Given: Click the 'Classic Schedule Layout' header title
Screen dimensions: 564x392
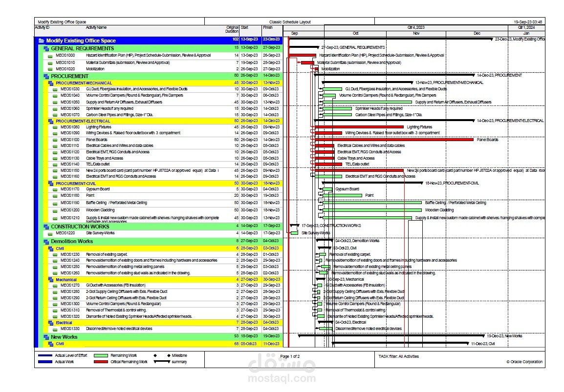Looking at the screenshot, I should pos(290,22).
